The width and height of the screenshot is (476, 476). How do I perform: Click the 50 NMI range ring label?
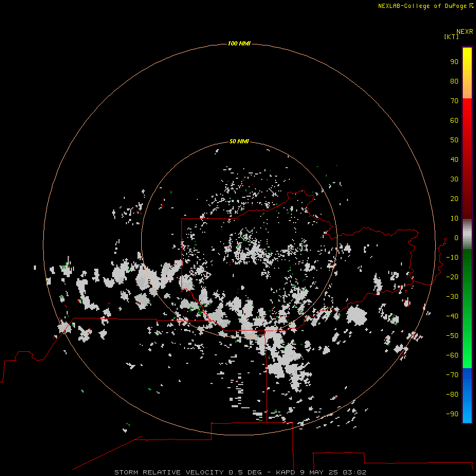point(239,141)
